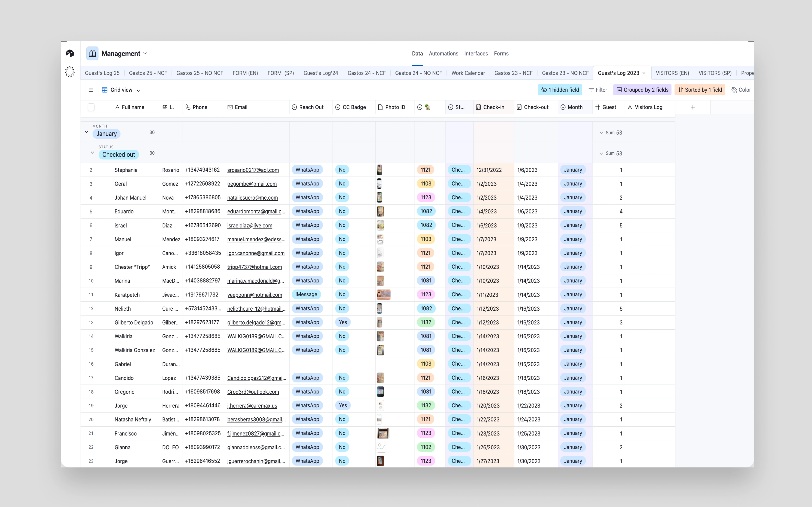
Task: Click the Management base building icon
Action: (x=92, y=54)
